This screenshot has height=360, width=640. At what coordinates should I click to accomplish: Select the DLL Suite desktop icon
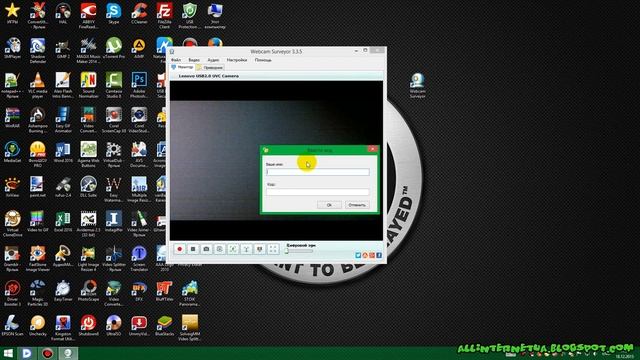click(x=89, y=187)
